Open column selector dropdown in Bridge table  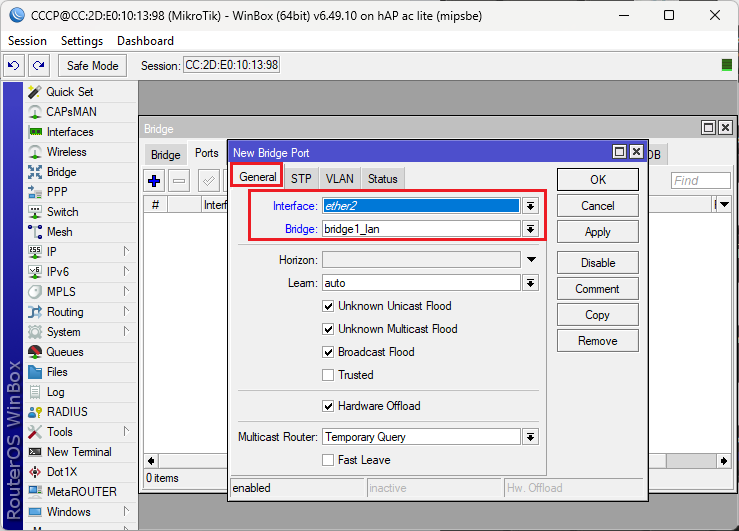click(x=724, y=204)
